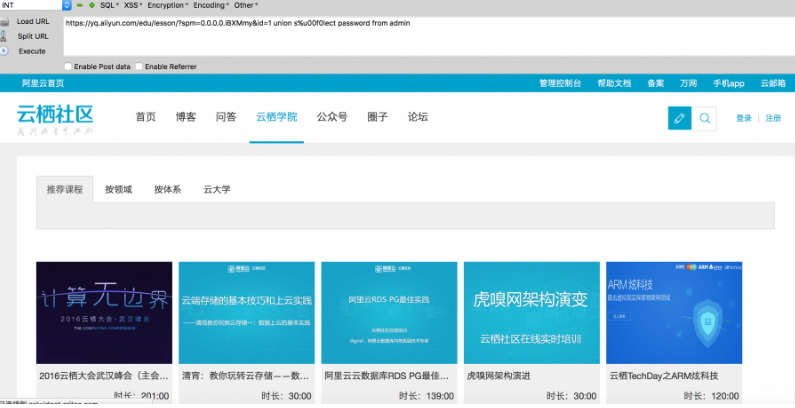Click Execute text button
795x408 pixels.
[x=32, y=51]
